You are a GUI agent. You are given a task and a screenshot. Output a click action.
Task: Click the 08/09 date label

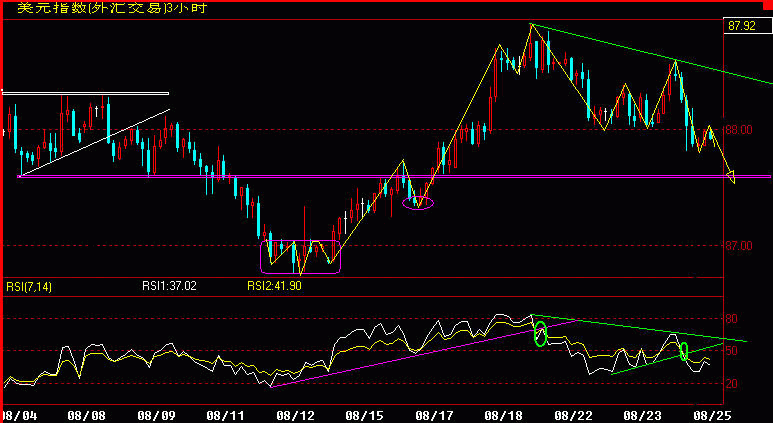pos(156,416)
